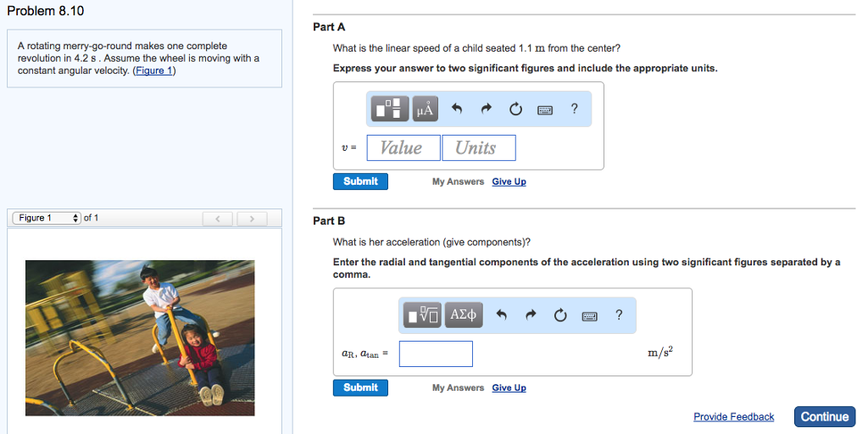This screenshot has width=868, height=434.
Task: Open templates palette in Part A toolbar
Action: coord(390,108)
